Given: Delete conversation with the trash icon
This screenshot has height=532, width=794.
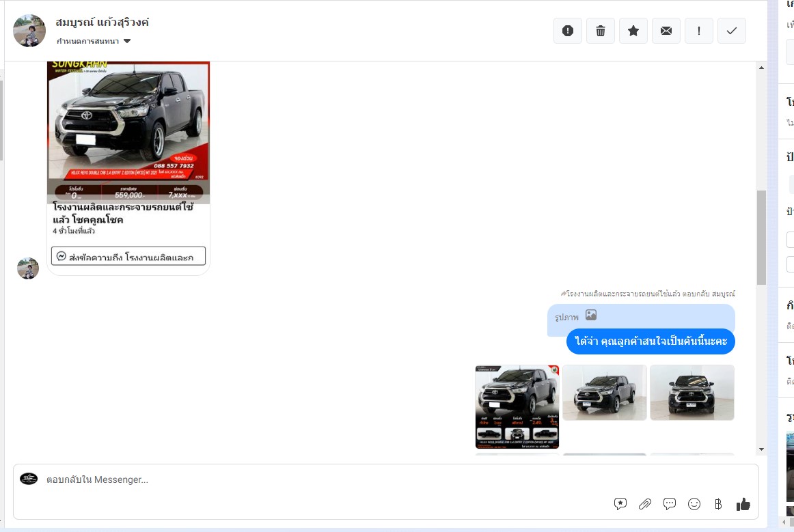Looking at the screenshot, I should (601, 31).
